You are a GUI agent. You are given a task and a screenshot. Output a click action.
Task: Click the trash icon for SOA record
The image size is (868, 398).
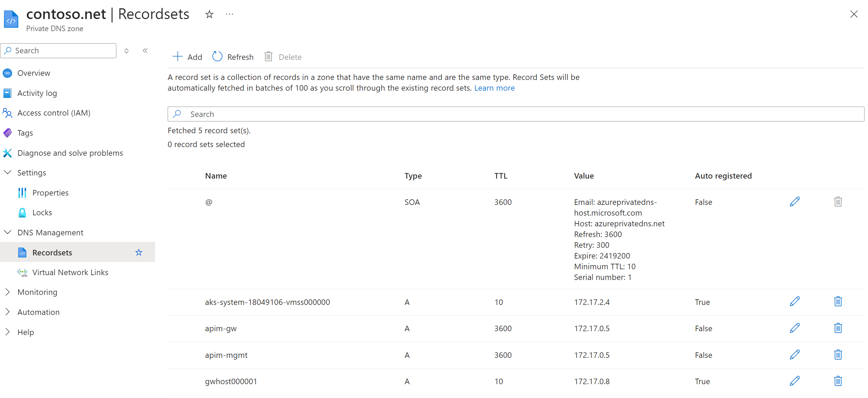tap(838, 201)
